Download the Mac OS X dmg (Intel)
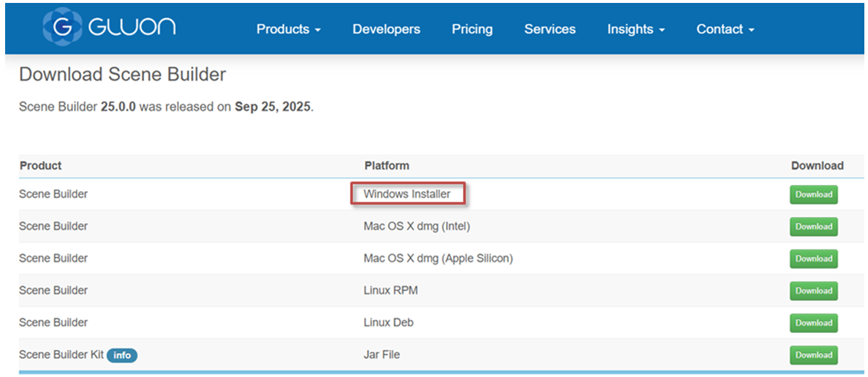This screenshot has width=868, height=377. [x=813, y=226]
